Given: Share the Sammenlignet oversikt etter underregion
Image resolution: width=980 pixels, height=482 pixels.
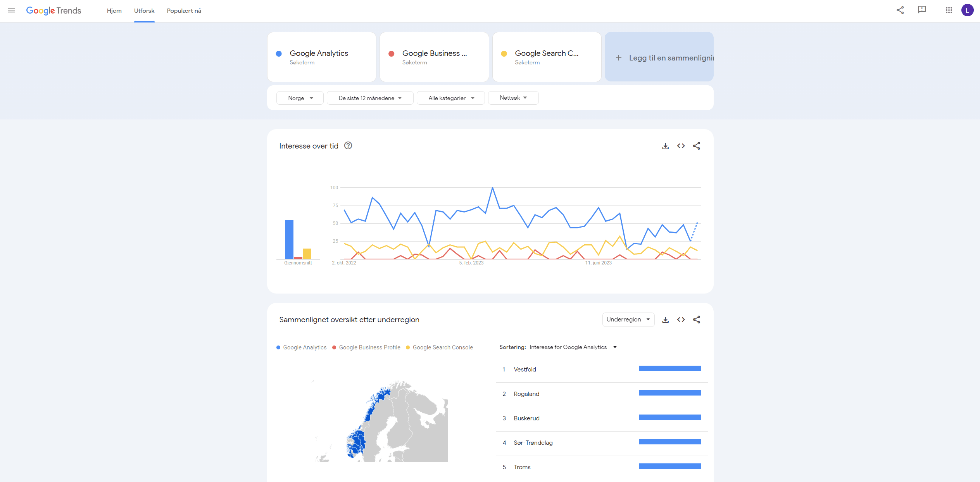Looking at the screenshot, I should (x=696, y=320).
